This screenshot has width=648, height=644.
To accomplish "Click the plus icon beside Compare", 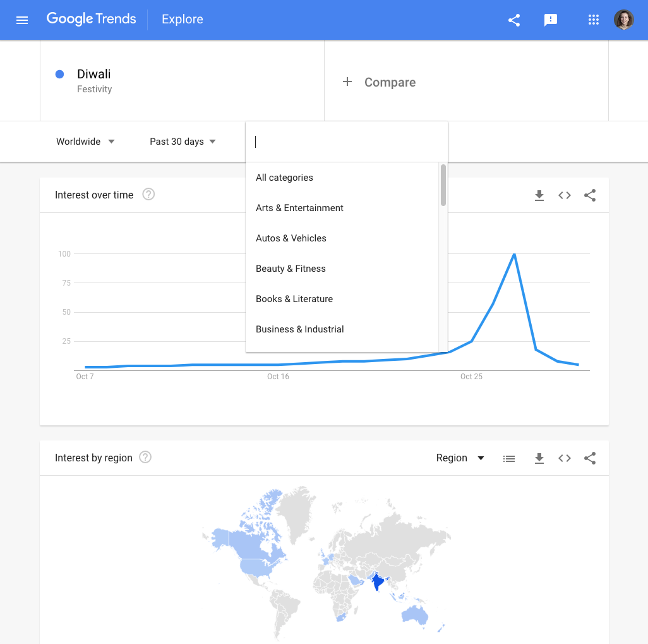I will pos(347,82).
